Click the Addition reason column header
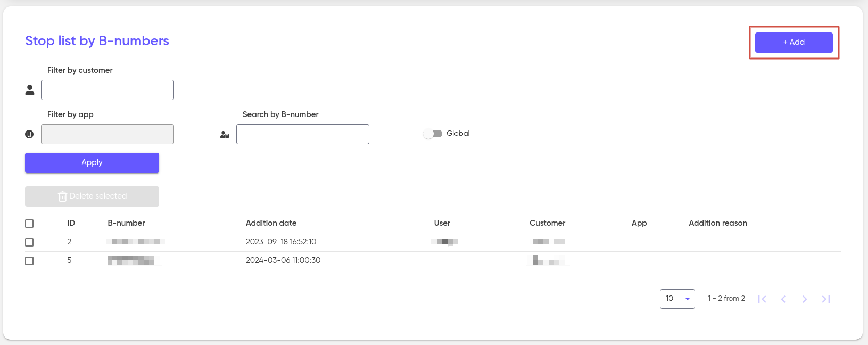The image size is (868, 345). coord(718,223)
